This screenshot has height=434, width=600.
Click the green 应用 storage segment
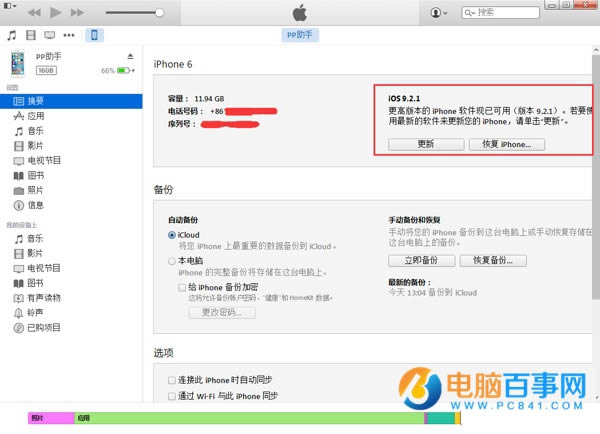point(249,418)
